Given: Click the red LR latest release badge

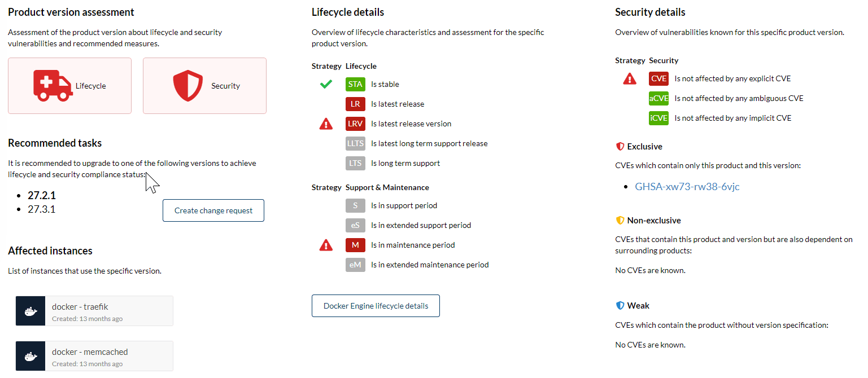Looking at the screenshot, I should [x=355, y=104].
